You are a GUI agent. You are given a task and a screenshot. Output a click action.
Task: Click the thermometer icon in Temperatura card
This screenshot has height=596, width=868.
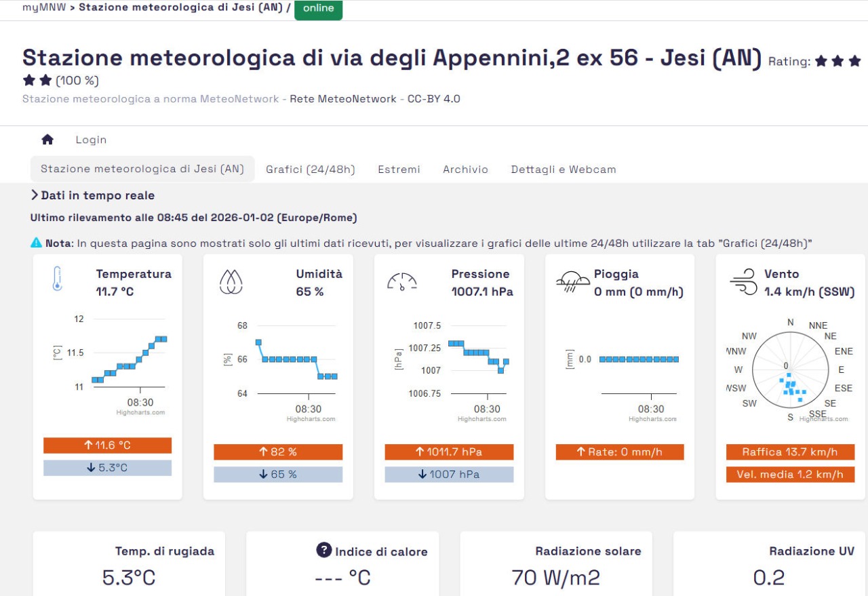58,279
